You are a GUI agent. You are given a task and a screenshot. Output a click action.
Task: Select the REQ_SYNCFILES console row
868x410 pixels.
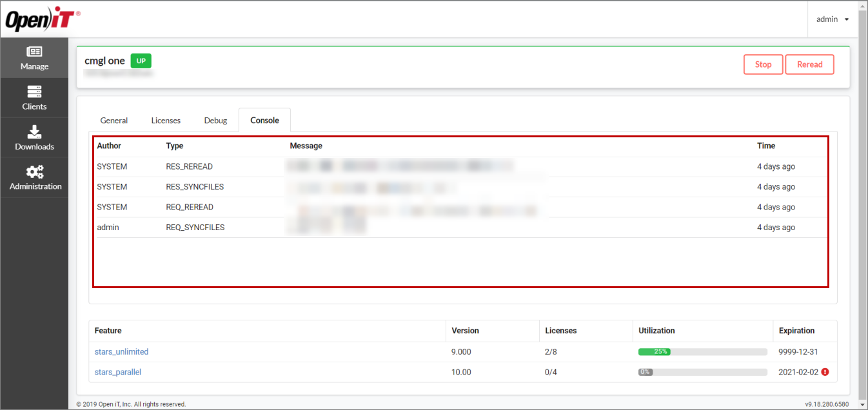point(195,228)
